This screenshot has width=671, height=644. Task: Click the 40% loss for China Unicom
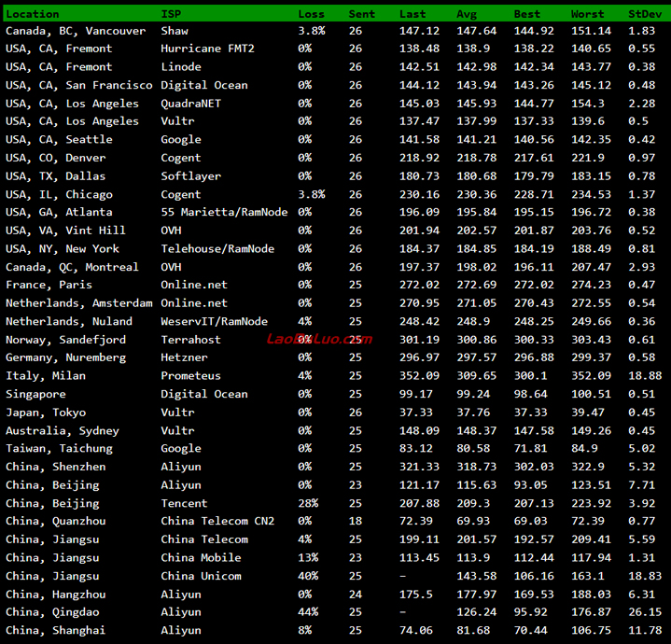tap(308, 576)
